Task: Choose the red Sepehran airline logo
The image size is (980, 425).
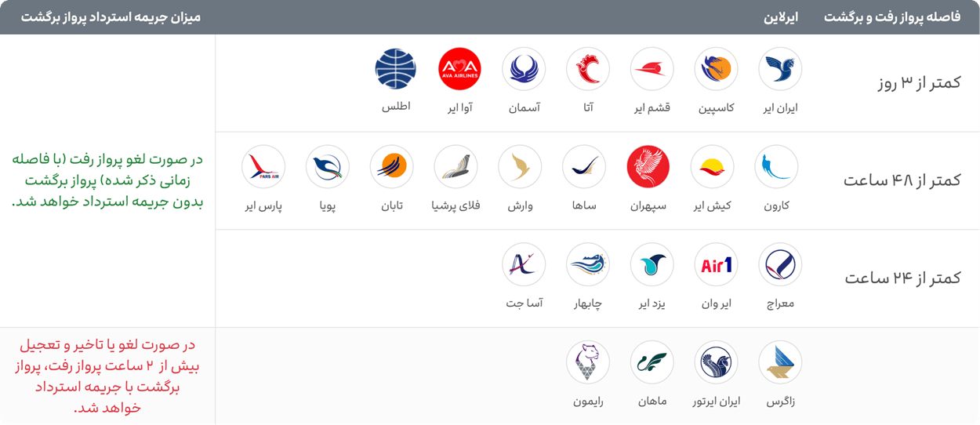Action: tap(648, 167)
